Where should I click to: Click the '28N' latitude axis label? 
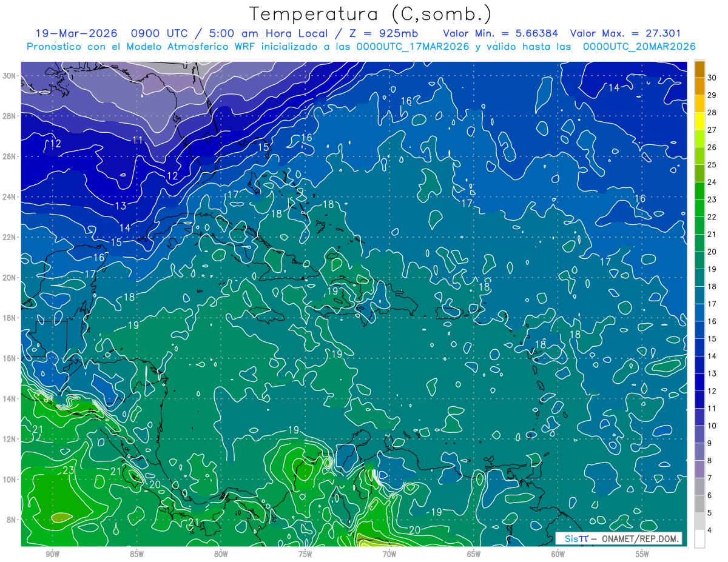(x=10, y=116)
